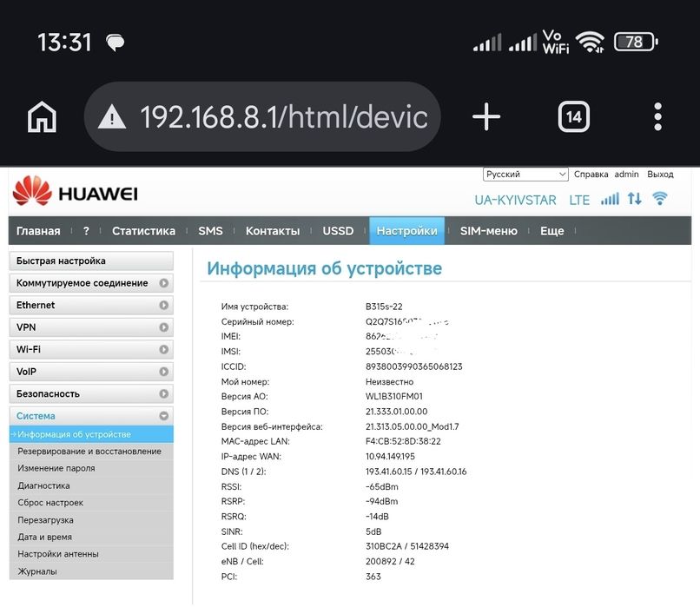Screen dimensions: 700x607
Task: Click MAC address F4:CB:52:8D:38:22
Action: 403,441
